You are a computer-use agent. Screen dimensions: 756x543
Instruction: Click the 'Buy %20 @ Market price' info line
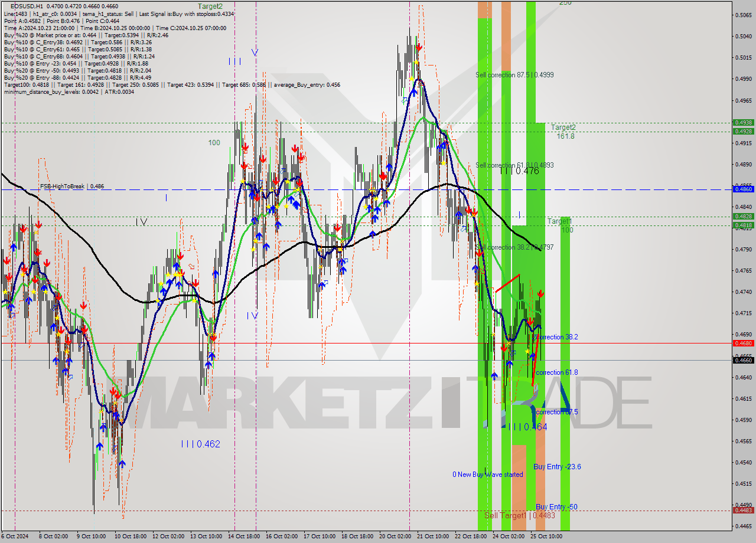coord(86,35)
